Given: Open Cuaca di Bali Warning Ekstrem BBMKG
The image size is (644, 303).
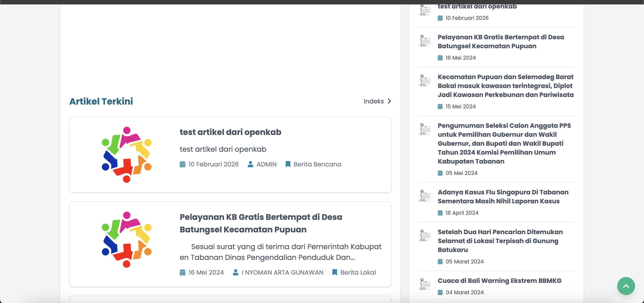Looking at the screenshot, I should [500, 280].
